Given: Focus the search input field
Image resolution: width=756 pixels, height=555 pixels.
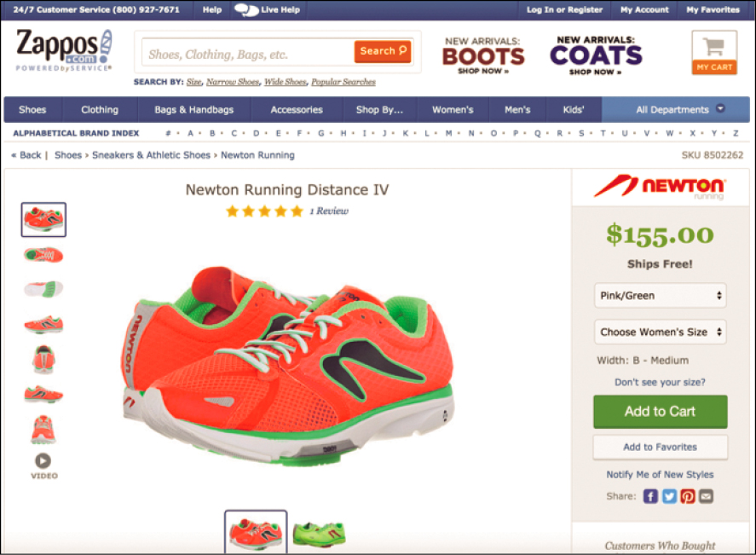Looking at the screenshot, I should click(x=248, y=52).
